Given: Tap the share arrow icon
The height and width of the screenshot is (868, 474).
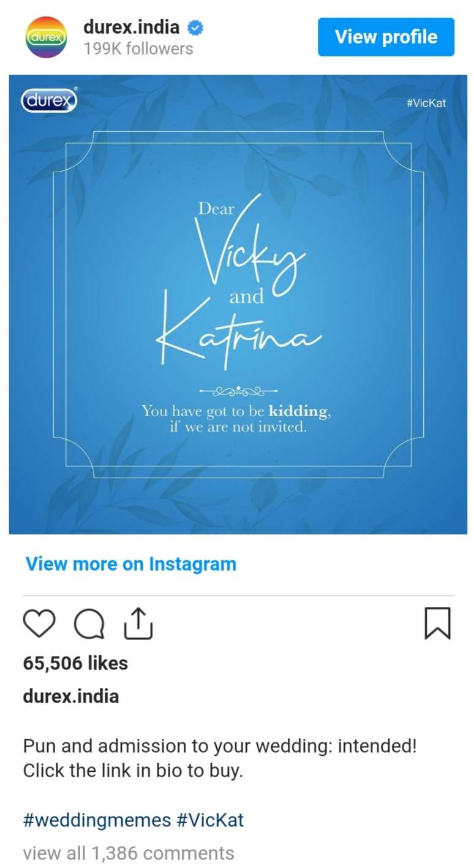Looking at the screenshot, I should [x=138, y=623].
